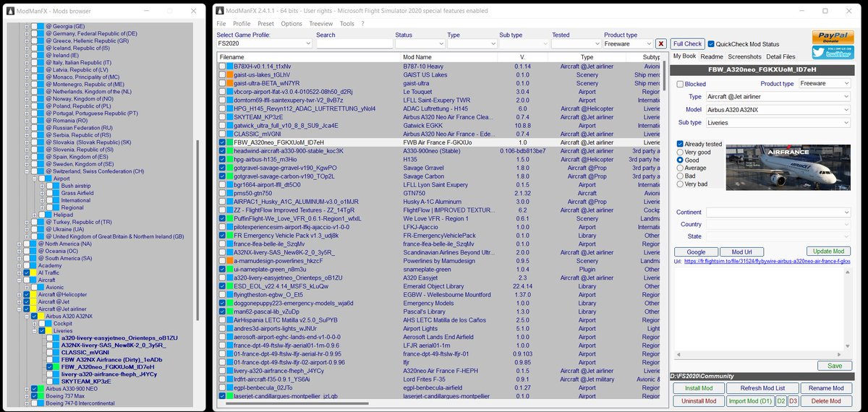This screenshot has width=868, height=412.
Task: Disable QuickCheck Mod Status checkbox
Action: (x=711, y=43)
